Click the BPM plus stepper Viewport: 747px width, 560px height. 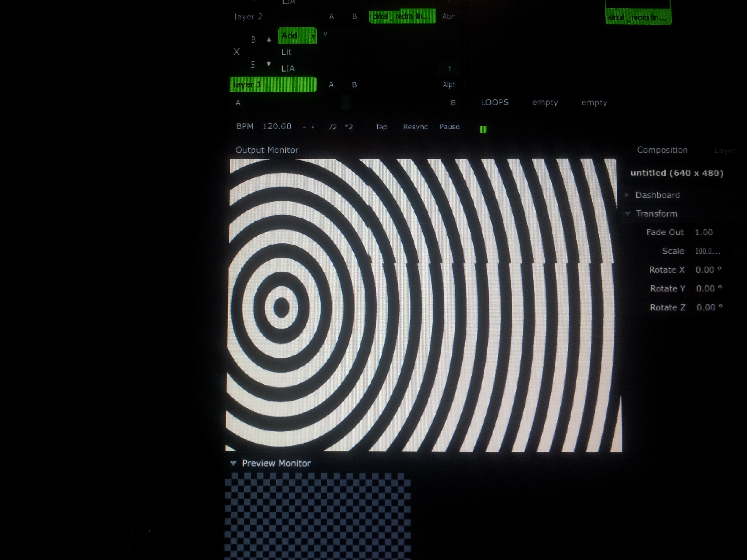click(313, 127)
